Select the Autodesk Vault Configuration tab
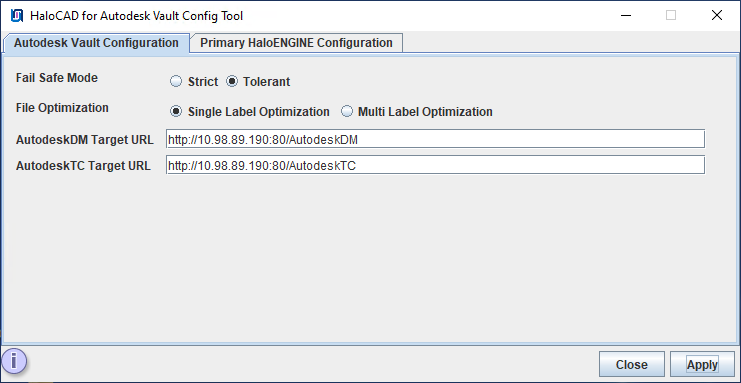The image size is (741, 383). pos(96,43)
